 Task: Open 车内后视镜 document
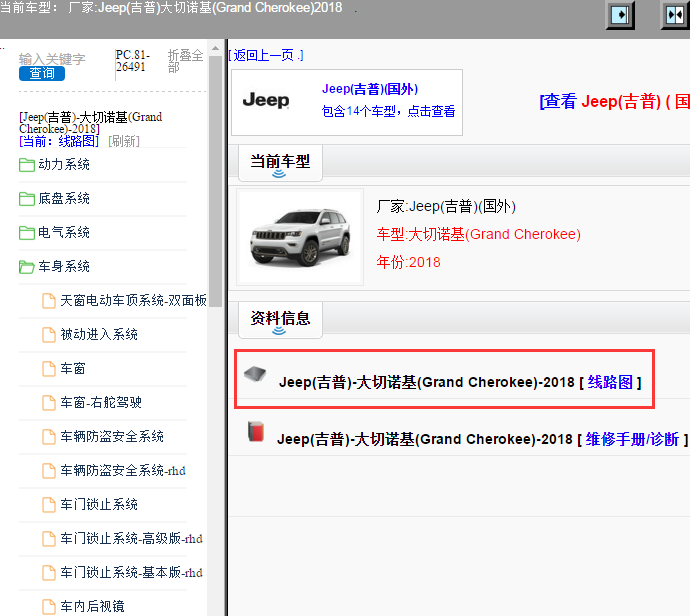92,606
